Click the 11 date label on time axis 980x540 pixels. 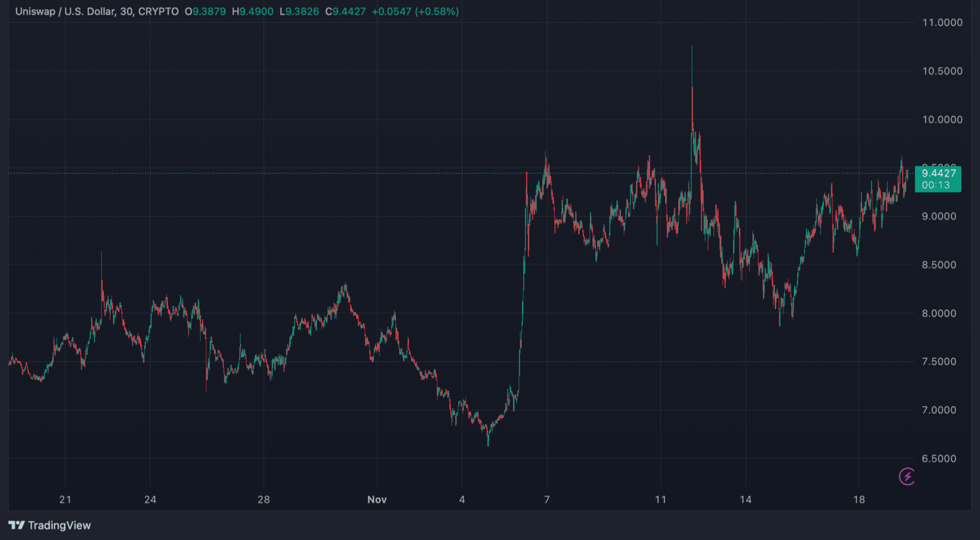(661, 499)
